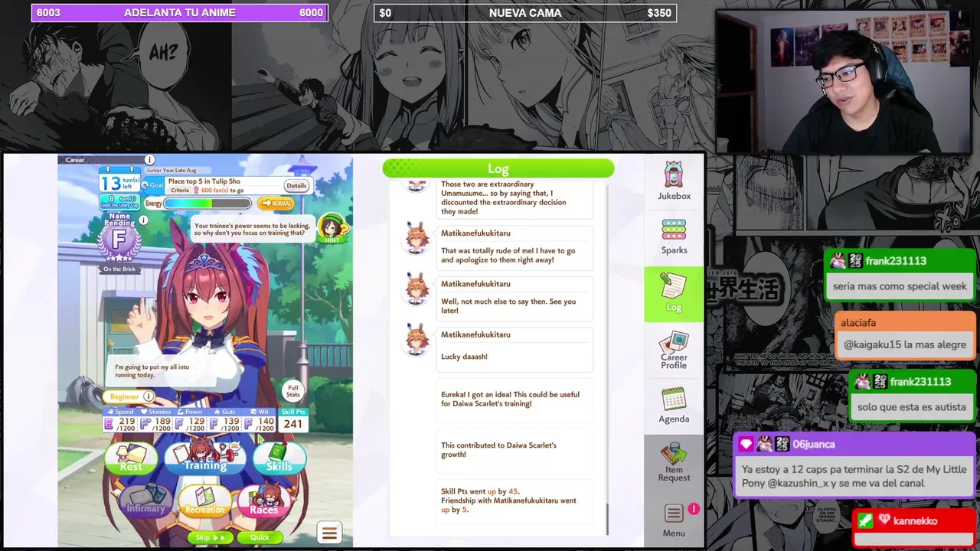980x551 pixels.
Task: Click the Normal mood indicator
Action: [x=276, y=204]
